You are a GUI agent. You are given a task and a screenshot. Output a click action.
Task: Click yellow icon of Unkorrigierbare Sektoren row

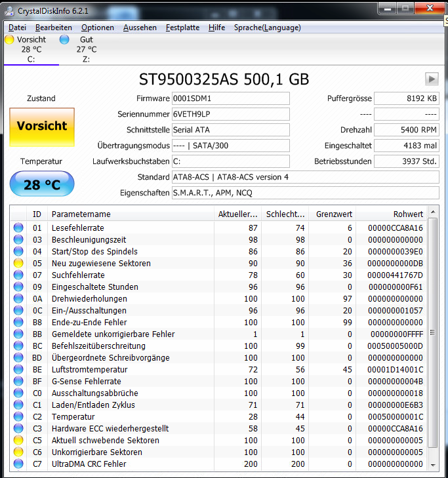18,452
